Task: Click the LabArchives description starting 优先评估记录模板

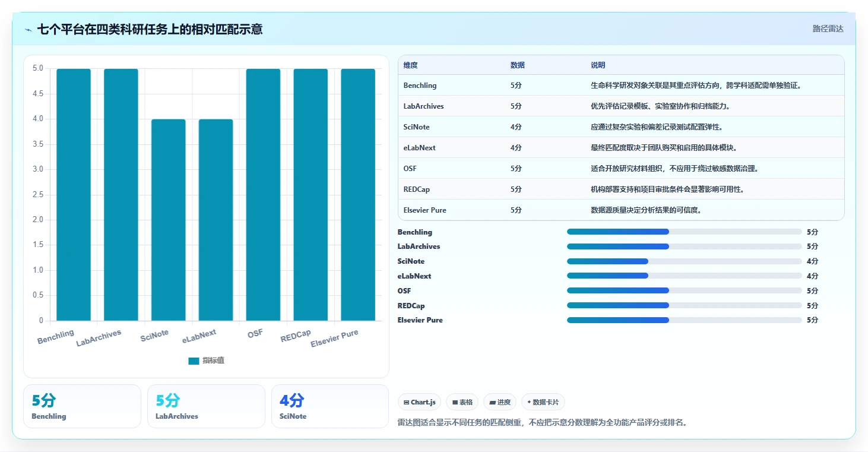Action: [x=660, y=106]
